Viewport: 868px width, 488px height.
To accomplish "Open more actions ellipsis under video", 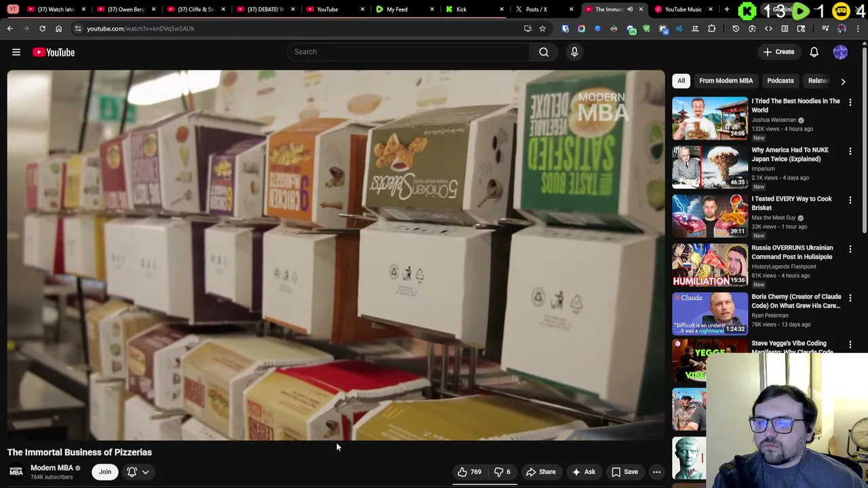I will 656,472.
